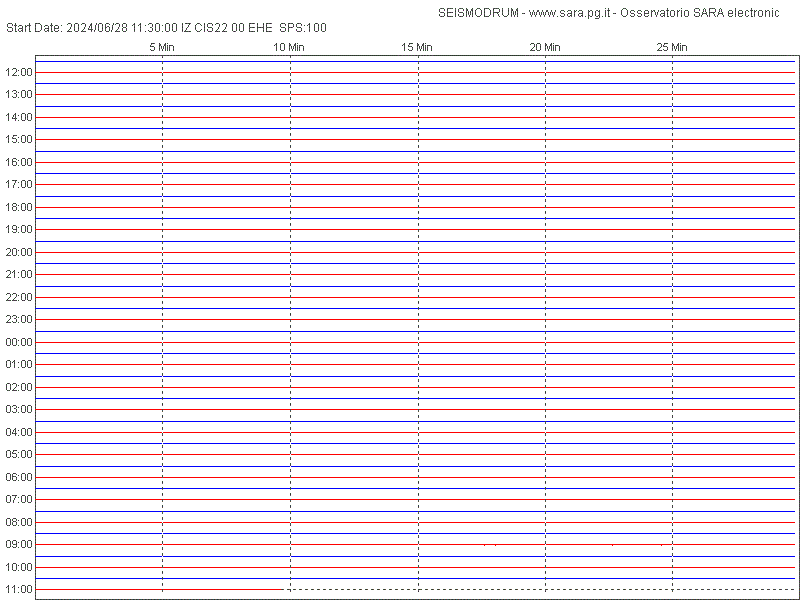Click the SPS:100 sample rate text

coord(303,28)
